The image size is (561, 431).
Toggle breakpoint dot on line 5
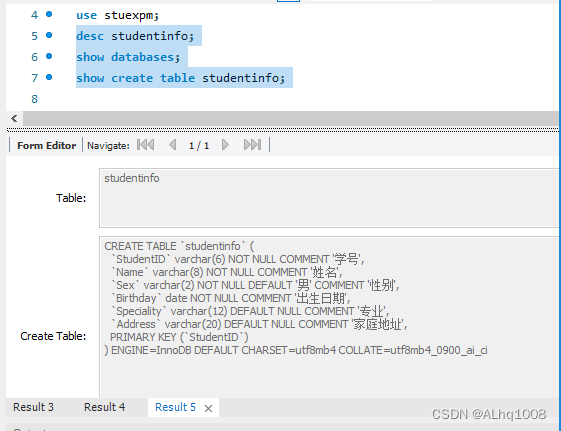(49, 35)
